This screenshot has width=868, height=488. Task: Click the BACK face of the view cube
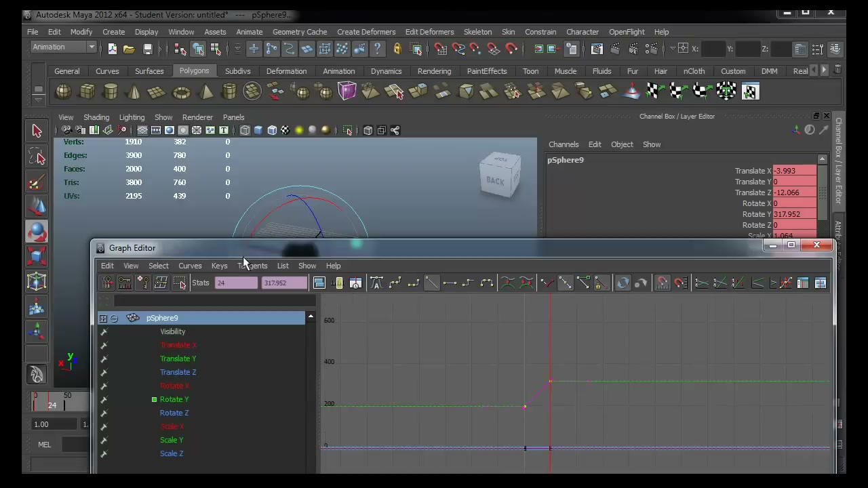496,181
